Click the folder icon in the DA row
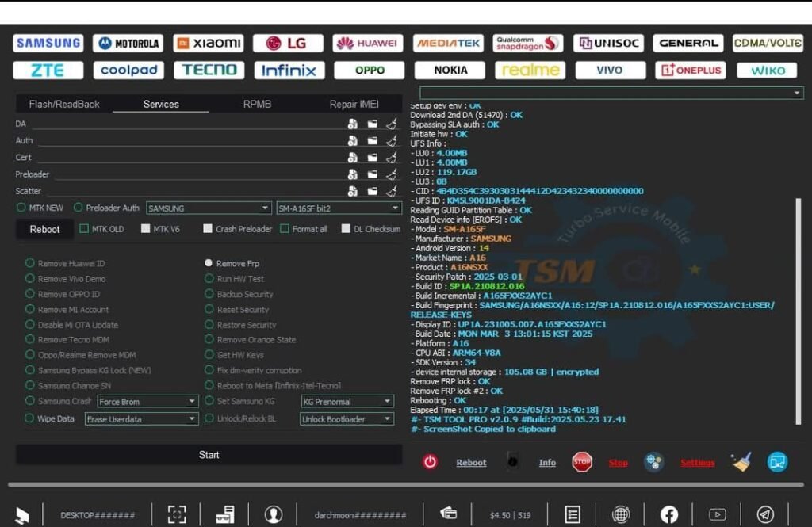The width and height of the screenshot is (812, 527). [x=373, y=124]
